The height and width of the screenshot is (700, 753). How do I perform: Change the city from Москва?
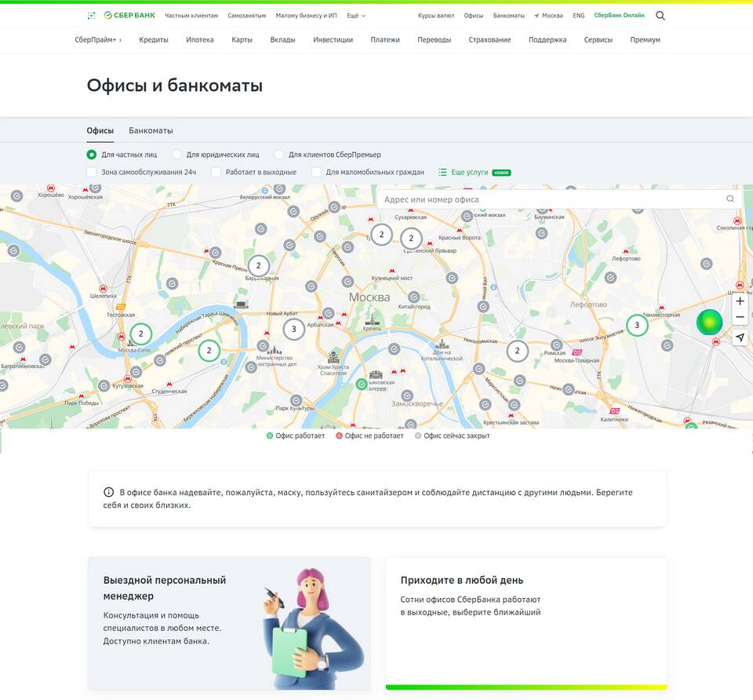click(548, 16)
